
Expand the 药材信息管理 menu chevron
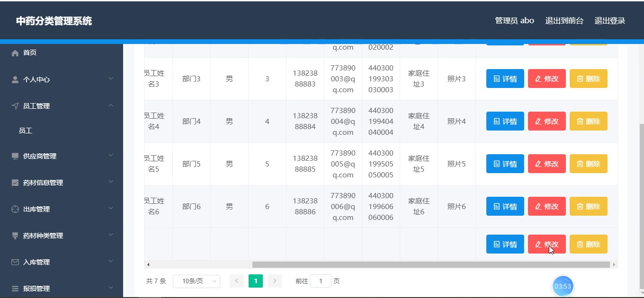coord(111,182)
